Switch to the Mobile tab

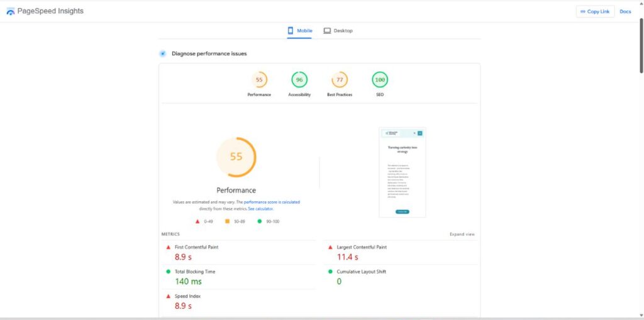[300, 31]
